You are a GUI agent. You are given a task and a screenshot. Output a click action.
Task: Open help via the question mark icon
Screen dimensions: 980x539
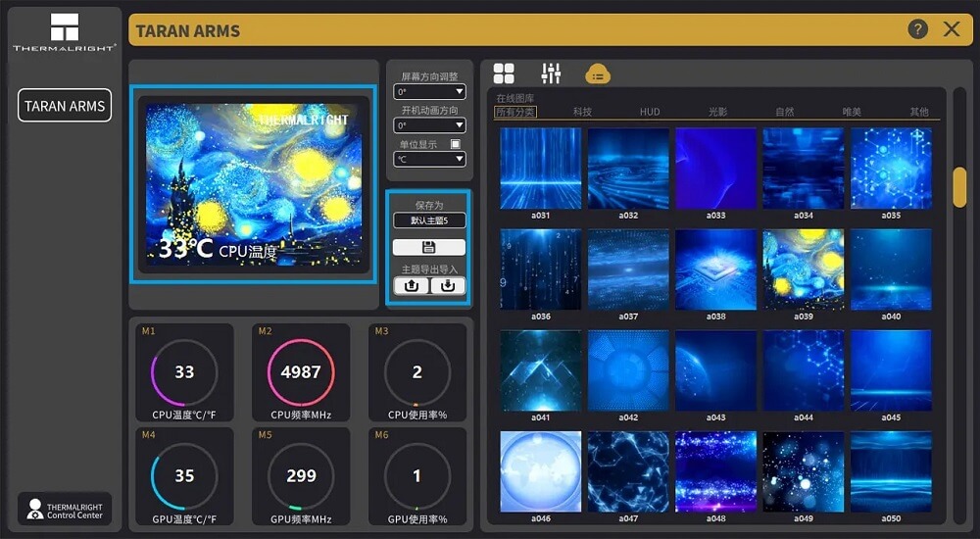click(x=917, y=29)
